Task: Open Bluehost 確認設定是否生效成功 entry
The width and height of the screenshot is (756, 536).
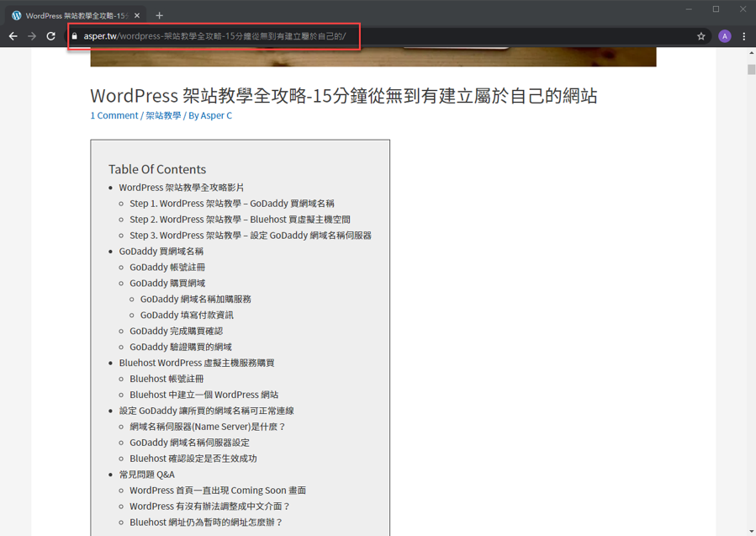Action: coord(193,459)
